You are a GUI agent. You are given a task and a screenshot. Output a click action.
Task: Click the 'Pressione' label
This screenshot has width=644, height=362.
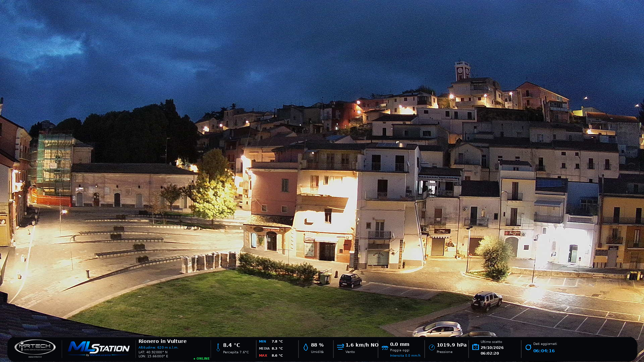point(444,352)
